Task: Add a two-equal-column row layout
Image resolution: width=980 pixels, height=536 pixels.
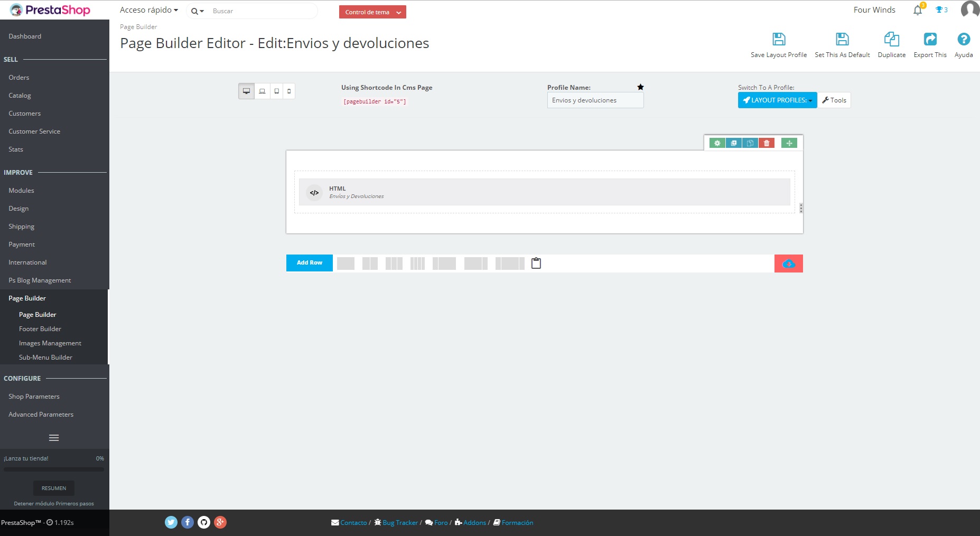Action: pyautogui.click(x=370, y=264)
